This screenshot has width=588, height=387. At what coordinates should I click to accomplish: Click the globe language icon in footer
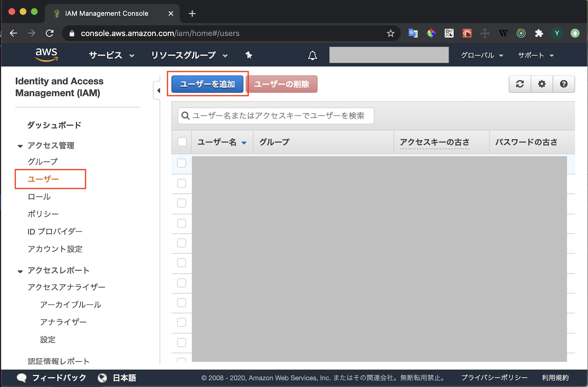(102, 378)
